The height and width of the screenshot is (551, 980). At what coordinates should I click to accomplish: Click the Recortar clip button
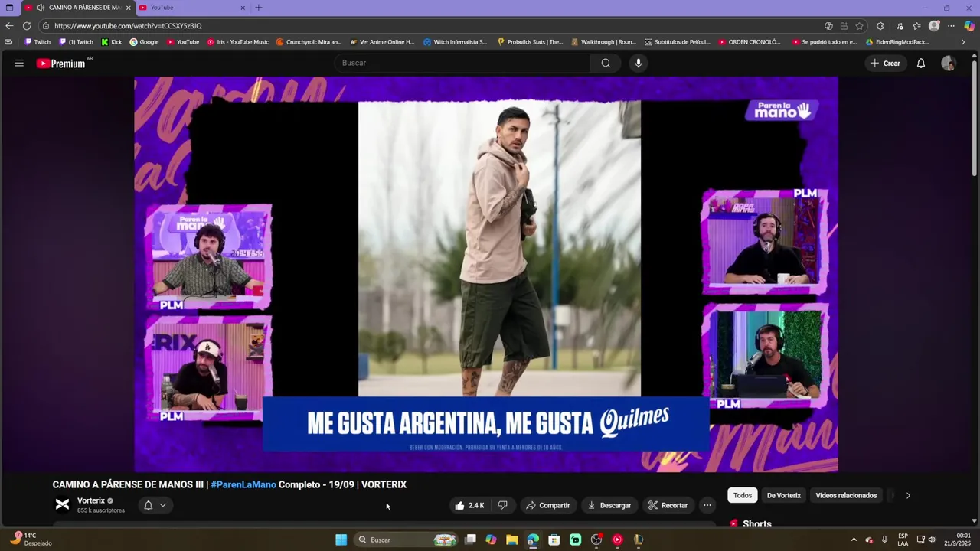point(668,505)
